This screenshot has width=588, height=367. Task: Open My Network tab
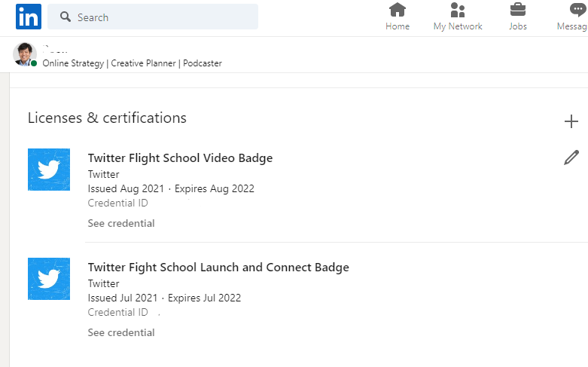(458, 17)
